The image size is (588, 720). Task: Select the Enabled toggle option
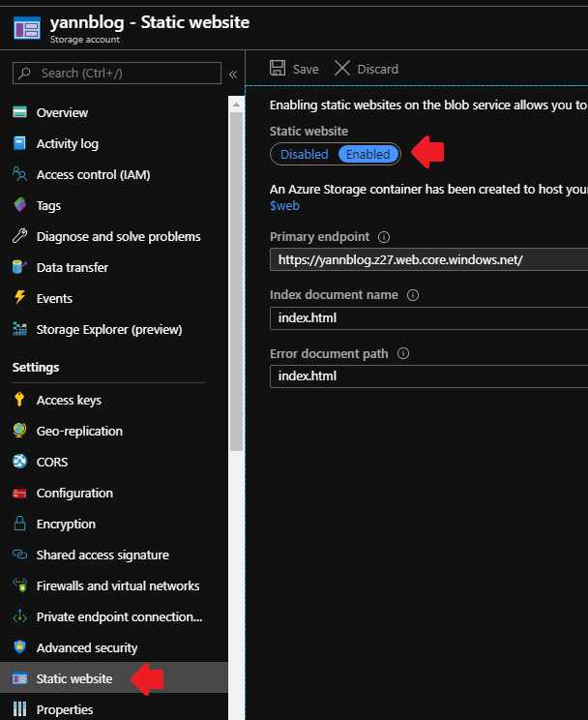[367, 154]
